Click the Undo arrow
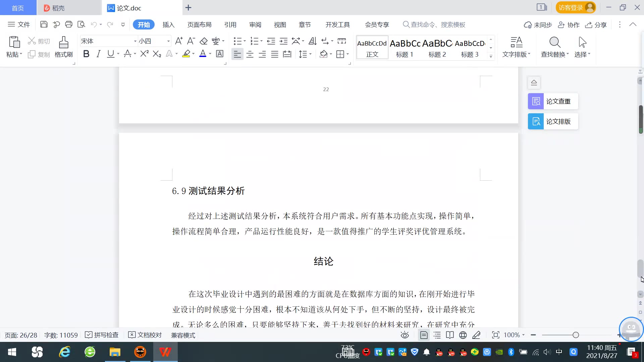 [x=94, y=24]
